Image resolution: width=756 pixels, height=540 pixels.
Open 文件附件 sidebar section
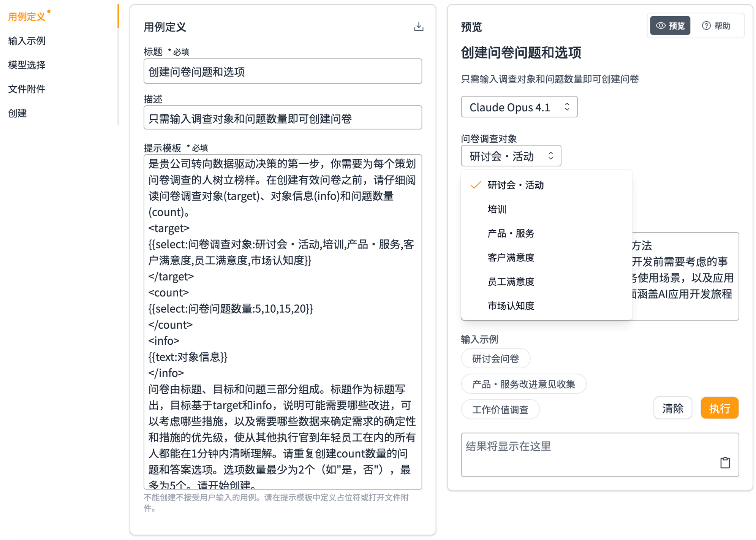27,89
